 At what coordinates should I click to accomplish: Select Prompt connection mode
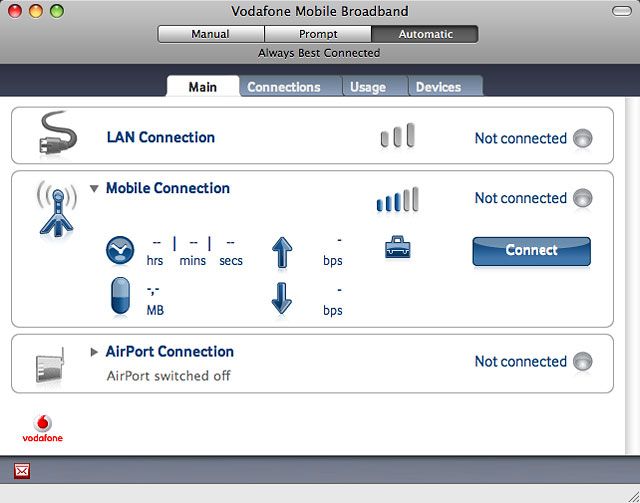[x=318, y=34]
